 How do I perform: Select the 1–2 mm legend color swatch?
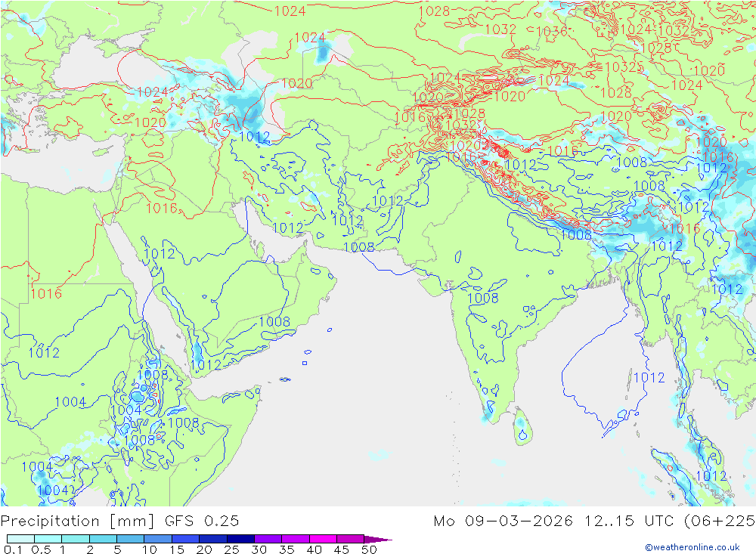[x=75, y=539]
